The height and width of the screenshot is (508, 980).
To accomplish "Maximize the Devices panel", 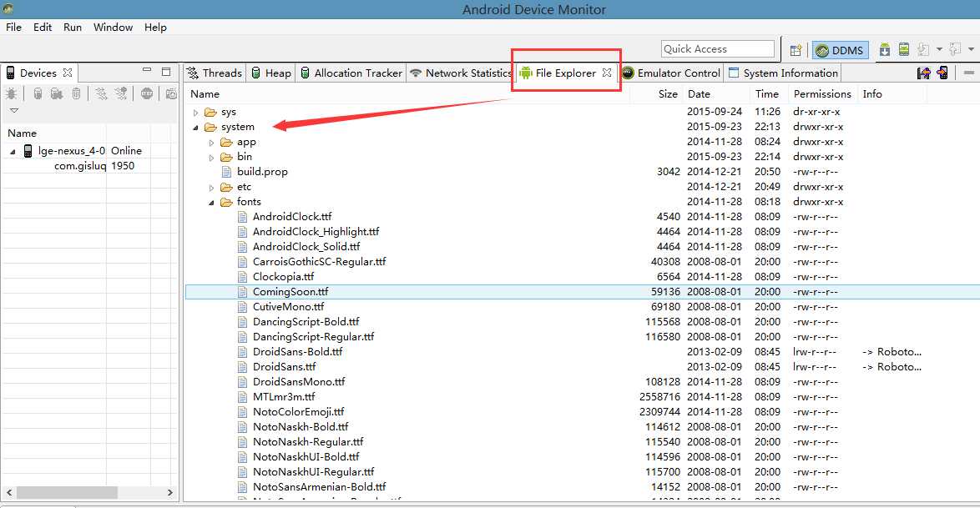I will coord(166,72).
